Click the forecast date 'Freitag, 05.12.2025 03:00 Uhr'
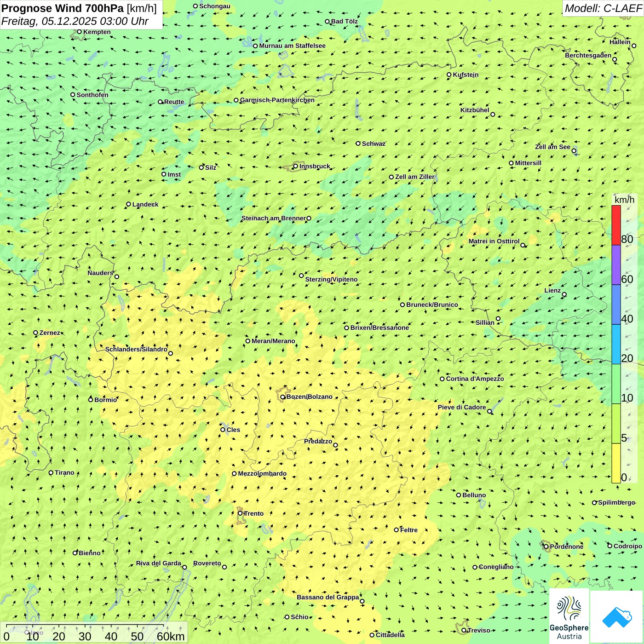The height and width of the screenshot is (644, 644). (x=75, y=21)
